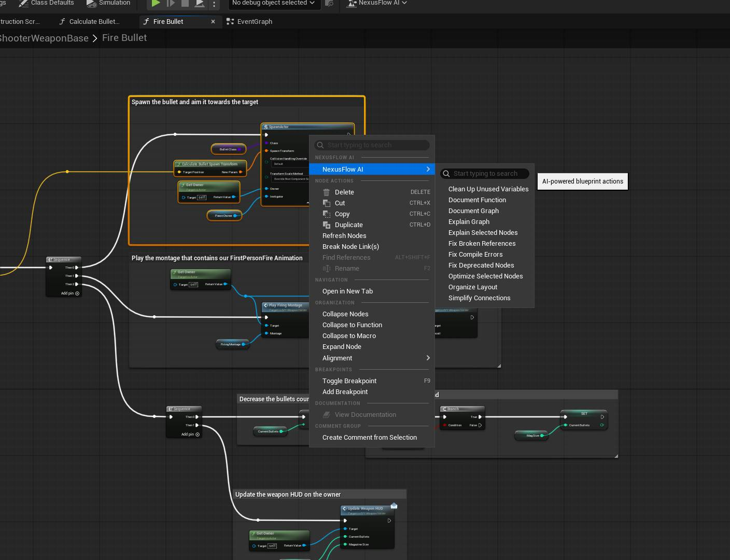Screen dimensions: 730x560
Task: Click the NexusFlow AI robot icon
Action: pos(352,3)
